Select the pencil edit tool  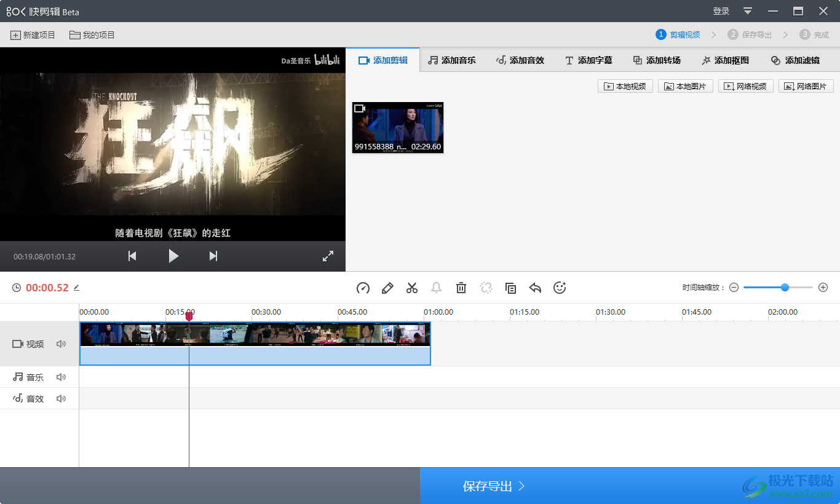(387, 288)
